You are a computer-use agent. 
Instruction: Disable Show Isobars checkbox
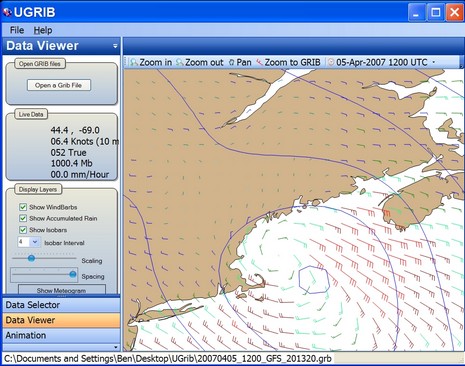[x=23, y=230]
